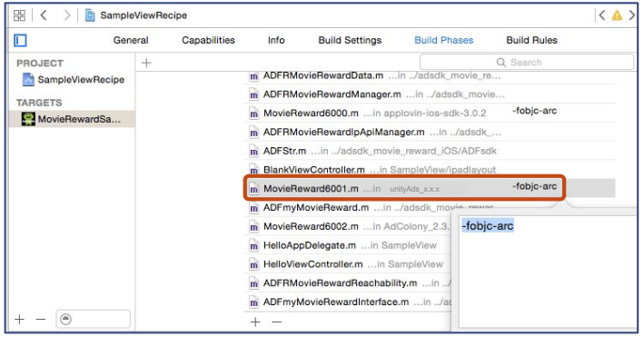644x337 pixels.
Task: Add a target with the bottom-left plus
Action: point(19,320)
